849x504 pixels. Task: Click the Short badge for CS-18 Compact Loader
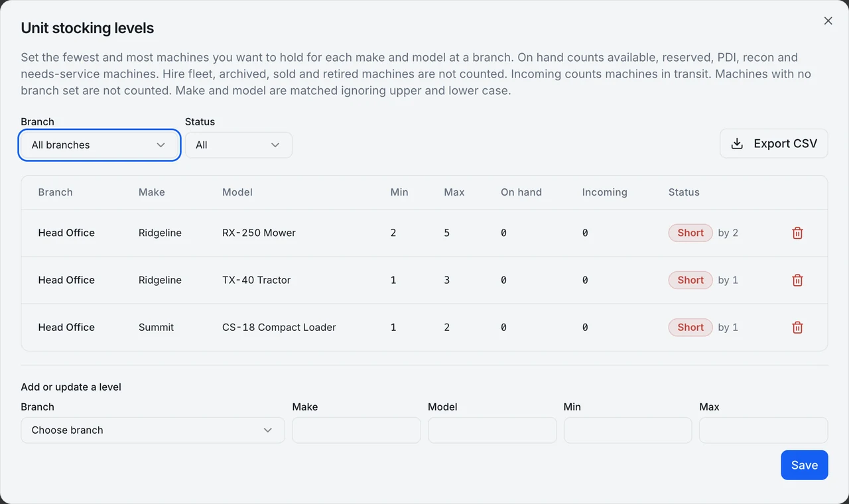pos(690,327)
